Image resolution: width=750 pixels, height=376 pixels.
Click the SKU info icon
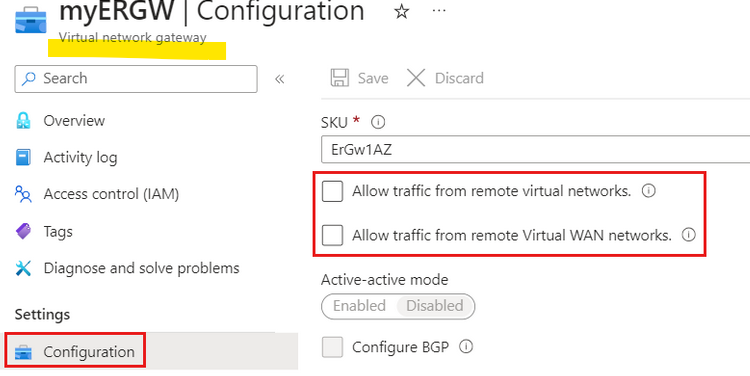pyautogui.click(x=378, y=122)
